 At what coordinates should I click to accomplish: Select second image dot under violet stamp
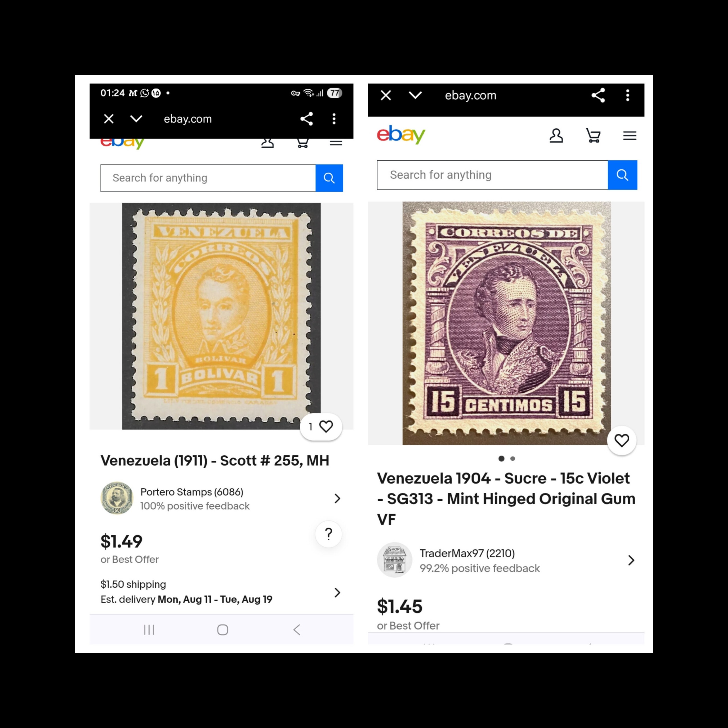[x=512, y=459]
